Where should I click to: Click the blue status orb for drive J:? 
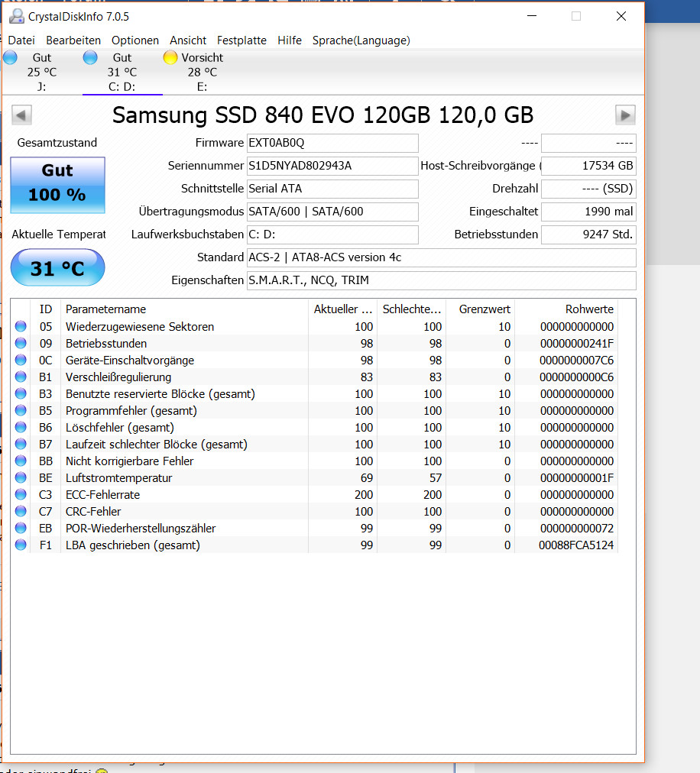coord(11,58)
